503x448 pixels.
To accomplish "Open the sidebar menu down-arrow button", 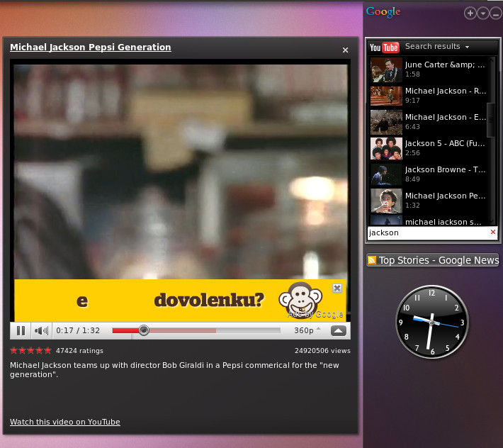I will [x=482, y=13].
